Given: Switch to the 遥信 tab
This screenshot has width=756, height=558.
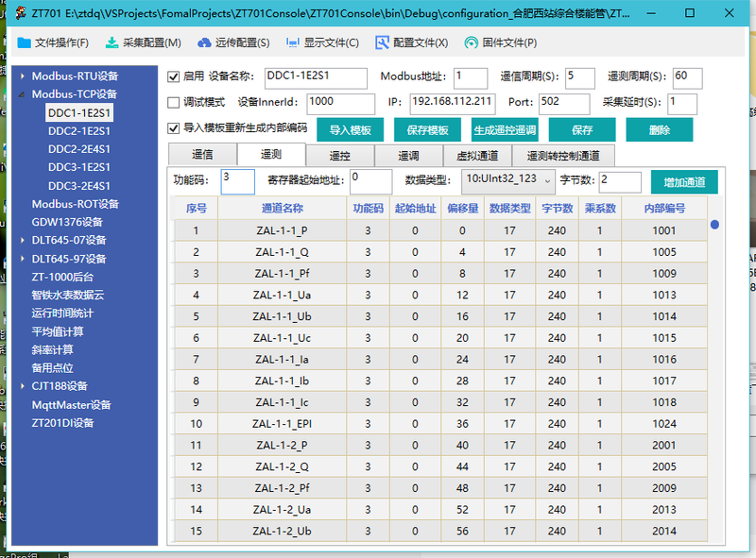Looking at the screenshot, I should pyautogui.click(x=202, y=156).
